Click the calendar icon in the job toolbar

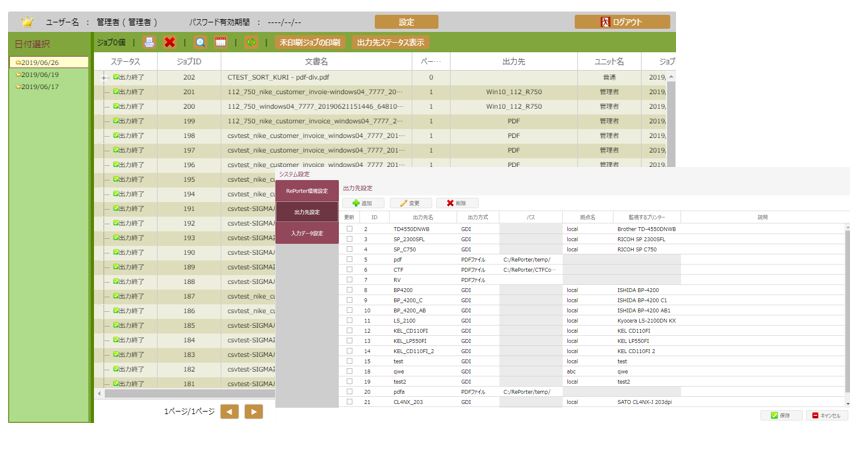pyautogui.click(x=221, y=43)
